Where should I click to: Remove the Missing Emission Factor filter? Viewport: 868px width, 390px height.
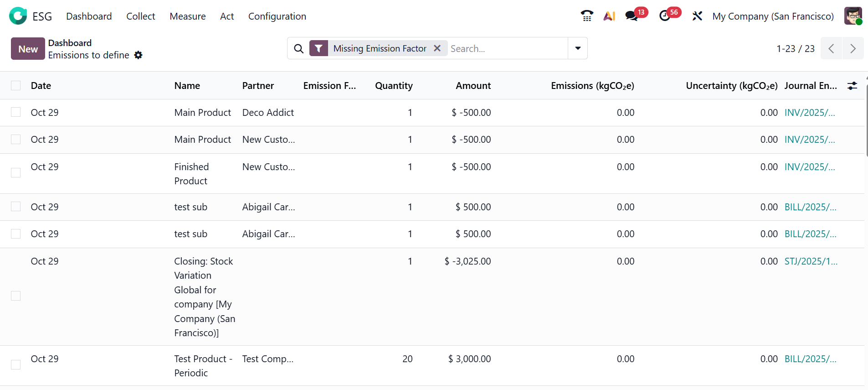[437, 48]
